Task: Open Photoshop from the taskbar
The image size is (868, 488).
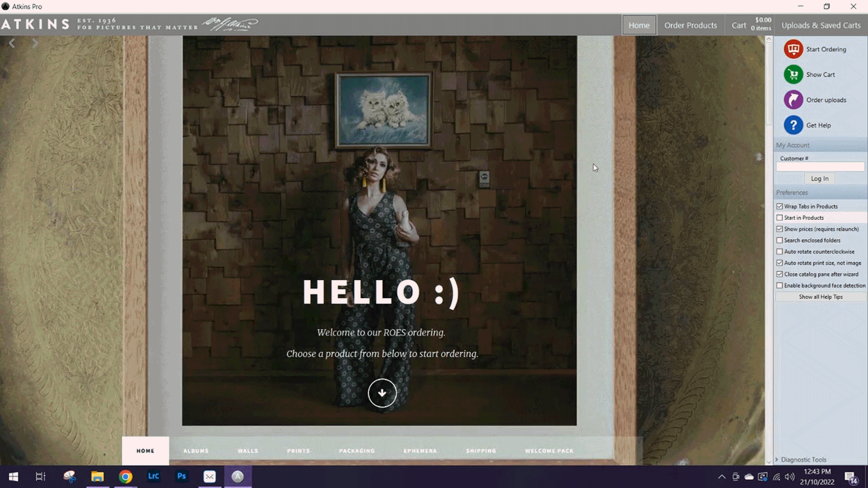Action: pyautogui.click(x=181, y=476)
